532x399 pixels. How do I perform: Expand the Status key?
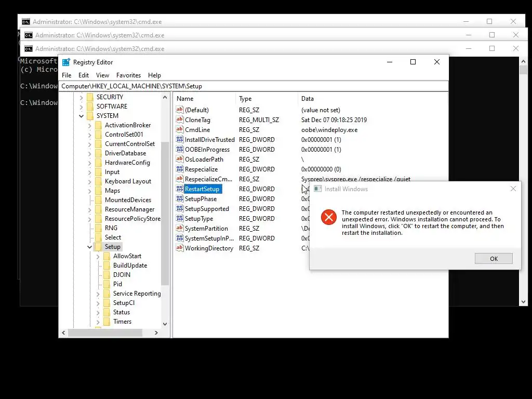click(98, 312)
